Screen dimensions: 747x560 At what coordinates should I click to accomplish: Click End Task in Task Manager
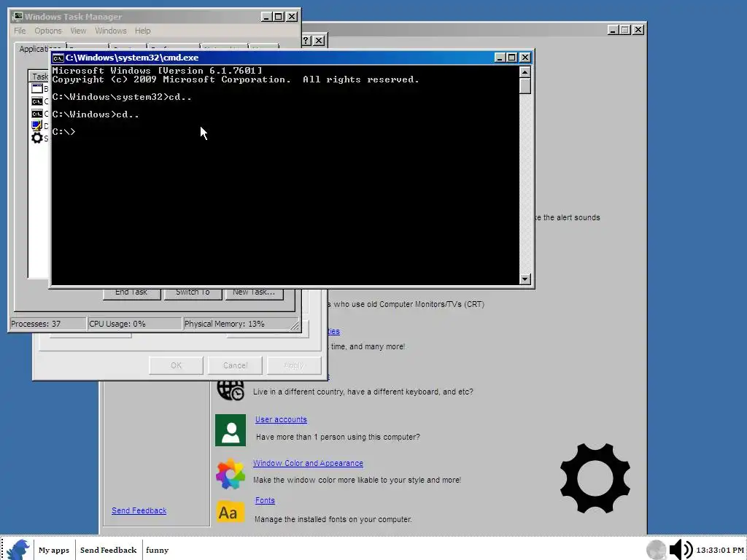(131, 293)
